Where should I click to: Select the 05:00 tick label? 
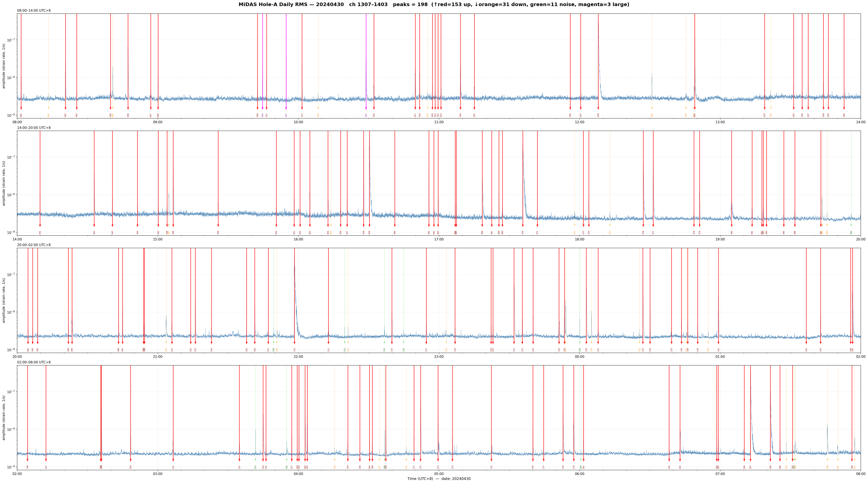[439, 474]
